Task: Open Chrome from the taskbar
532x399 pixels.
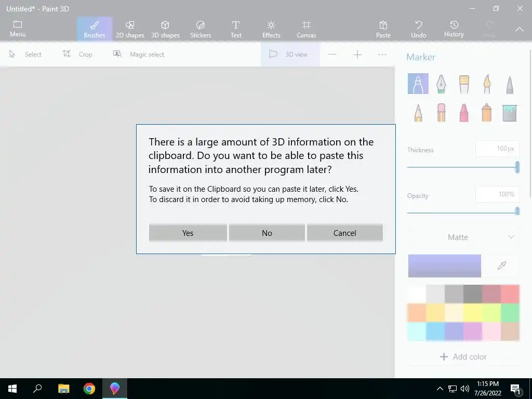Action: (89, 389)
